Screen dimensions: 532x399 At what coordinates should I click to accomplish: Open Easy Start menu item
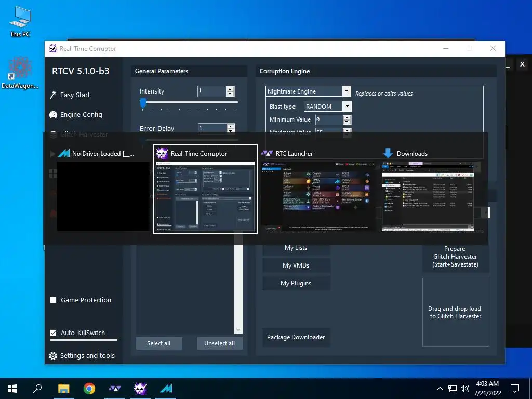(75, 95)
